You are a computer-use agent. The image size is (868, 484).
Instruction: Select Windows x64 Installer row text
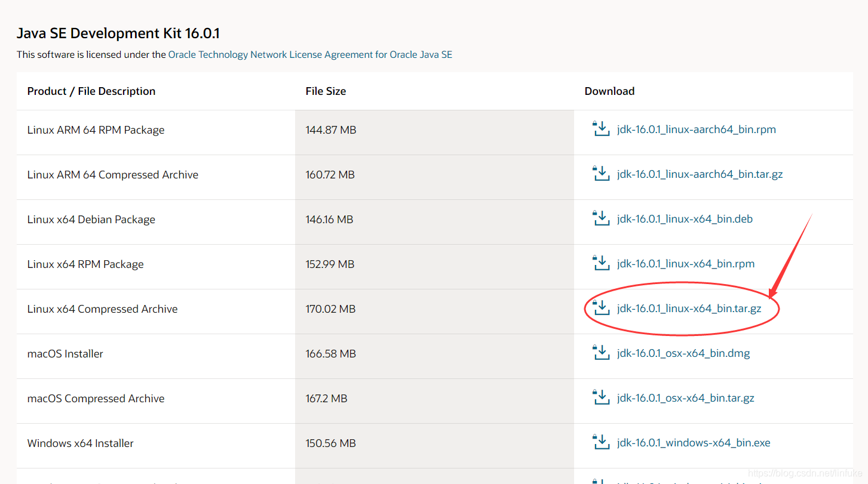coord(81,443)
